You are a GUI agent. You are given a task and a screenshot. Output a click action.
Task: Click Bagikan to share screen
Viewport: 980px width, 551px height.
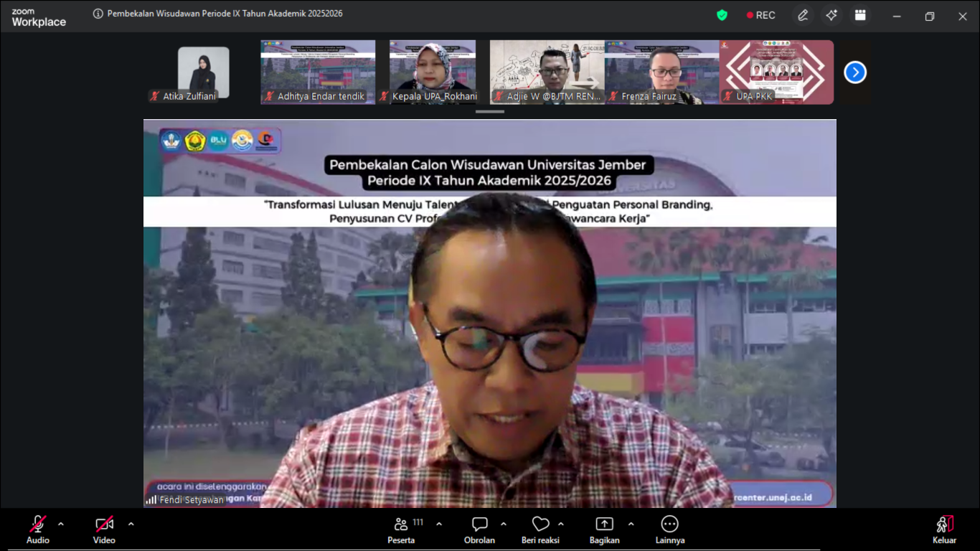[x=604, y=529]
